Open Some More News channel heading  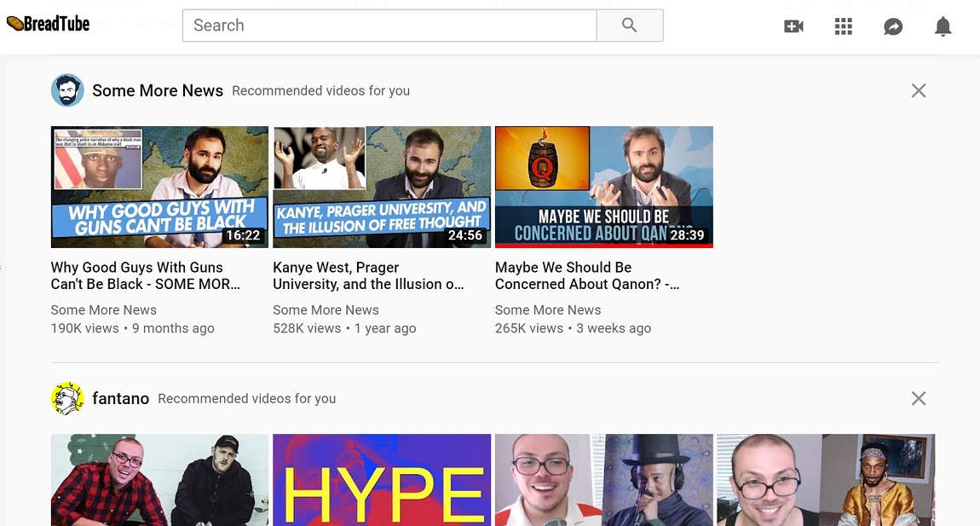pyautogui.click(x=158, y=90)
